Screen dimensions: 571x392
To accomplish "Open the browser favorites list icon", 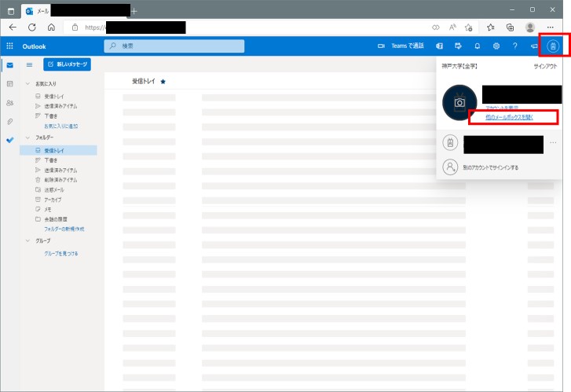I will pyautogui.click(x=491, y=27).
